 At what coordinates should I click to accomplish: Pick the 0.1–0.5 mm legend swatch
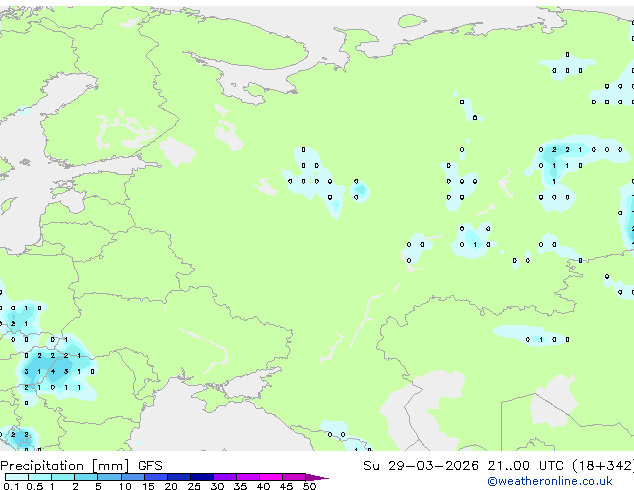[17, 477]
